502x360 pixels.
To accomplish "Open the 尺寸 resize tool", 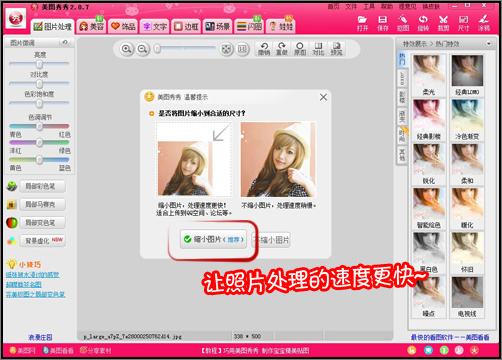I will [x=463, y=23].
